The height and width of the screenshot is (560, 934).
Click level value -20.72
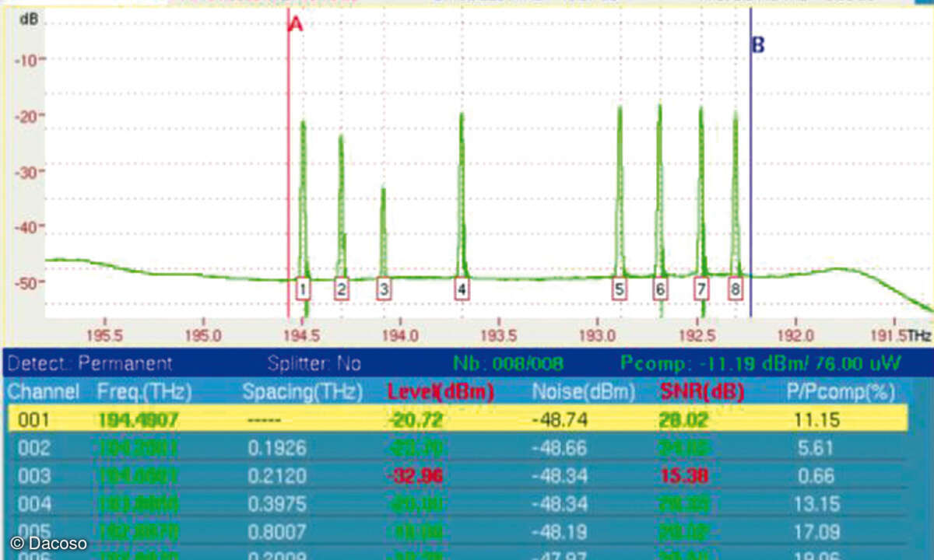[x=416, y=420]
